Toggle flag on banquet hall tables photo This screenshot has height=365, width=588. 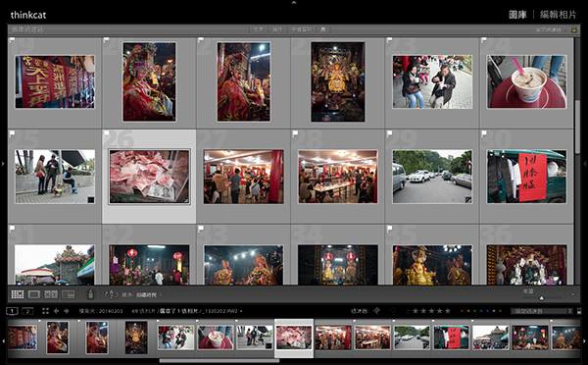pos(295,132)
